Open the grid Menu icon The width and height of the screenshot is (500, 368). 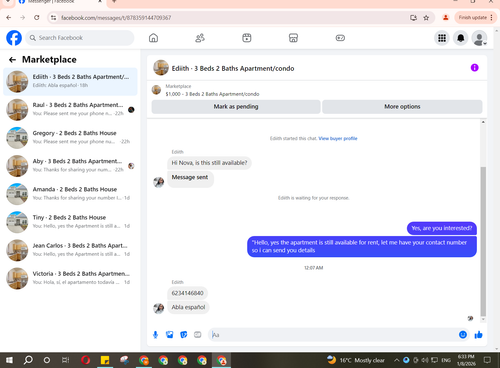pos(442,38)
